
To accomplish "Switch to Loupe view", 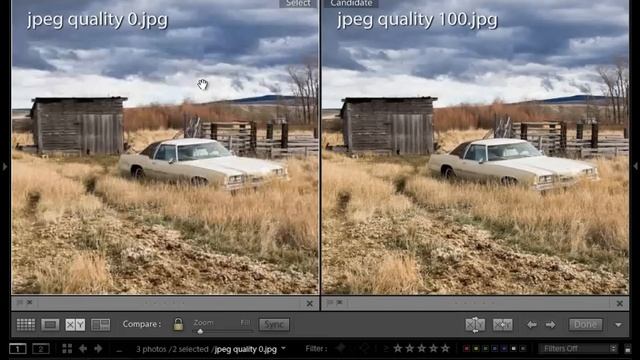I will click(x=50, y=324).
